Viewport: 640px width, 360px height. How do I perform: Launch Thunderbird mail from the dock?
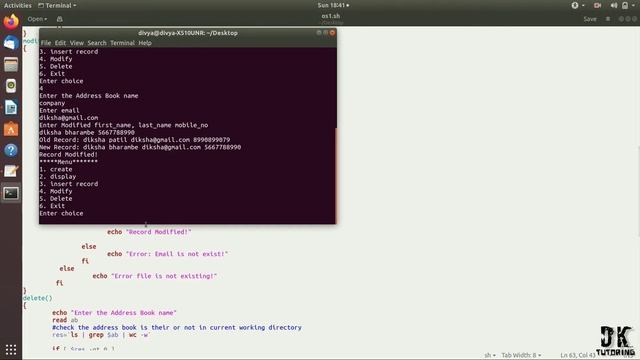(11, 42)
